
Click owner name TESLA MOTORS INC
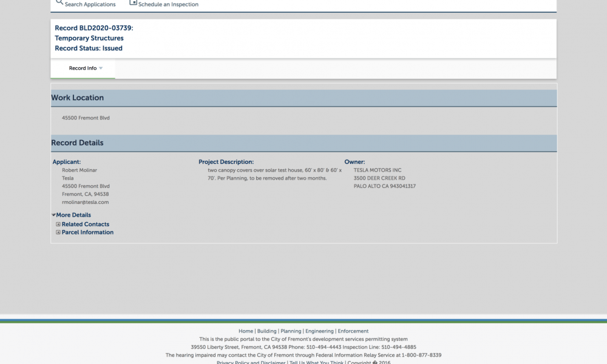coord(378,170)
